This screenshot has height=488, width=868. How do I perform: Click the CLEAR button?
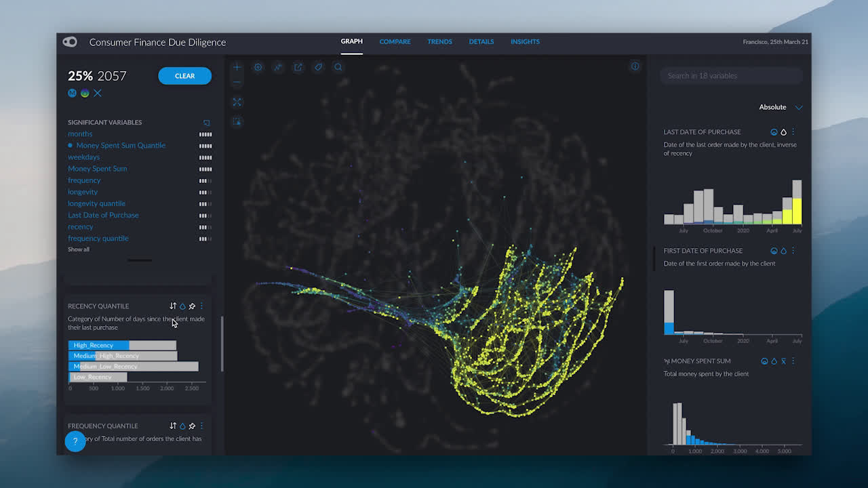[x=185, y=76]
